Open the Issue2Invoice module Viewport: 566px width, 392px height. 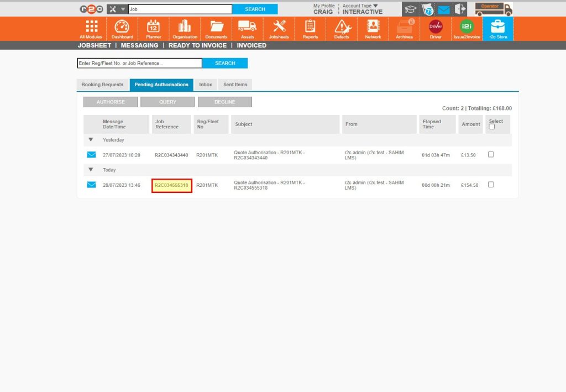(467, 28)
